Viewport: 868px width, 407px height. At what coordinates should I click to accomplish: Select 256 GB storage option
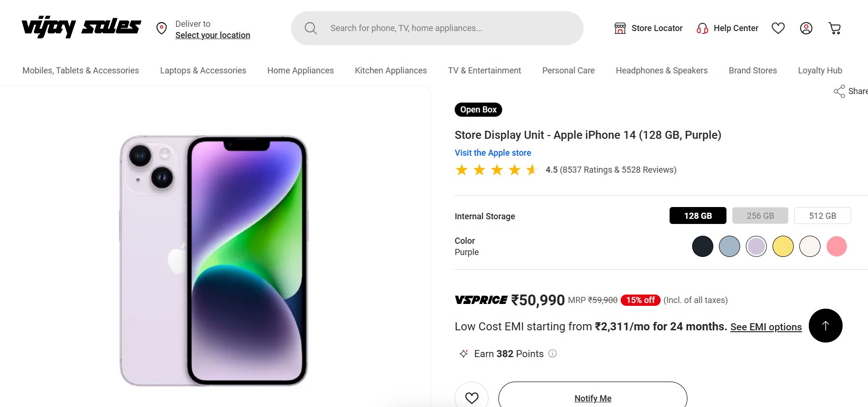tap(760, 216)
